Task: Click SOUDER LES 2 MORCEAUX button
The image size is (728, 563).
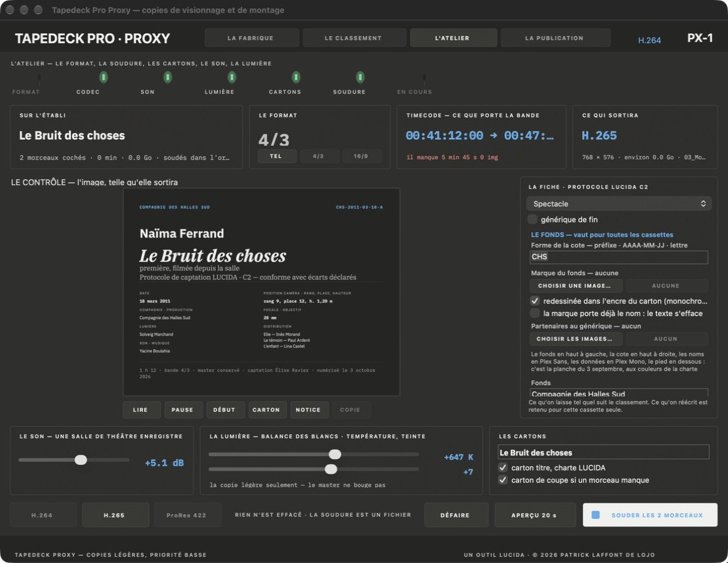Action: coord(650,515)
